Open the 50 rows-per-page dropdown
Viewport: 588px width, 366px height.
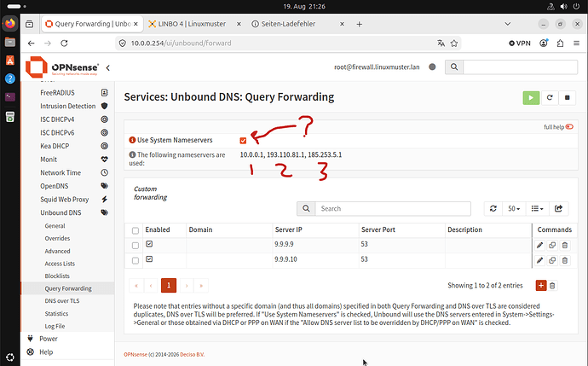514,208
